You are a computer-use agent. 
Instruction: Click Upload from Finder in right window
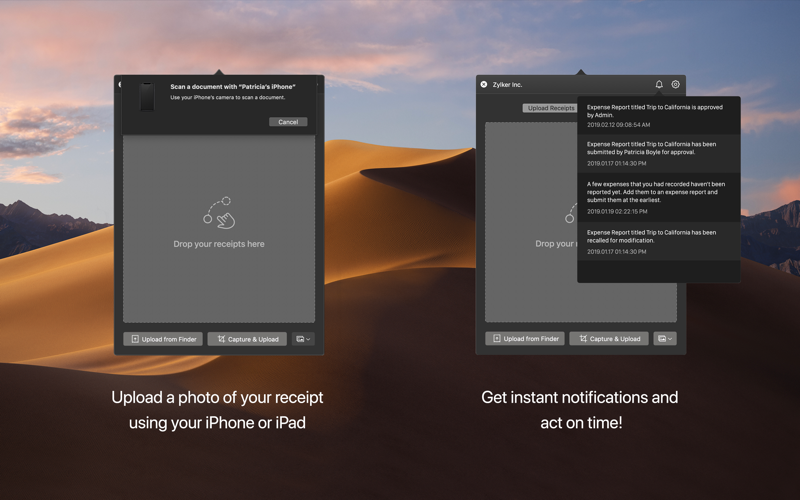(x=525, y=338)
